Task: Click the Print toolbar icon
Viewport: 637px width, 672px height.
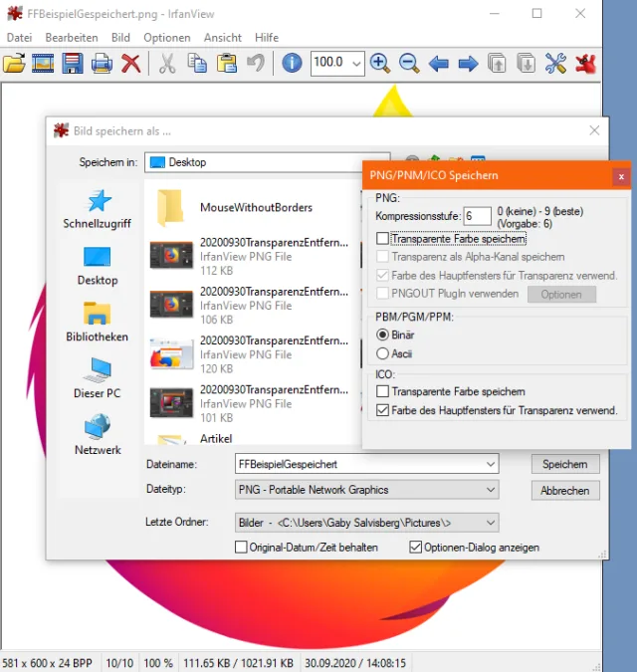Action: click(x=102, y=64)
